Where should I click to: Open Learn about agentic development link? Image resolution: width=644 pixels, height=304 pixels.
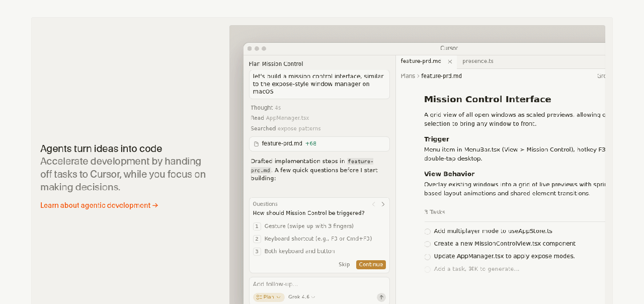[99, 205]
